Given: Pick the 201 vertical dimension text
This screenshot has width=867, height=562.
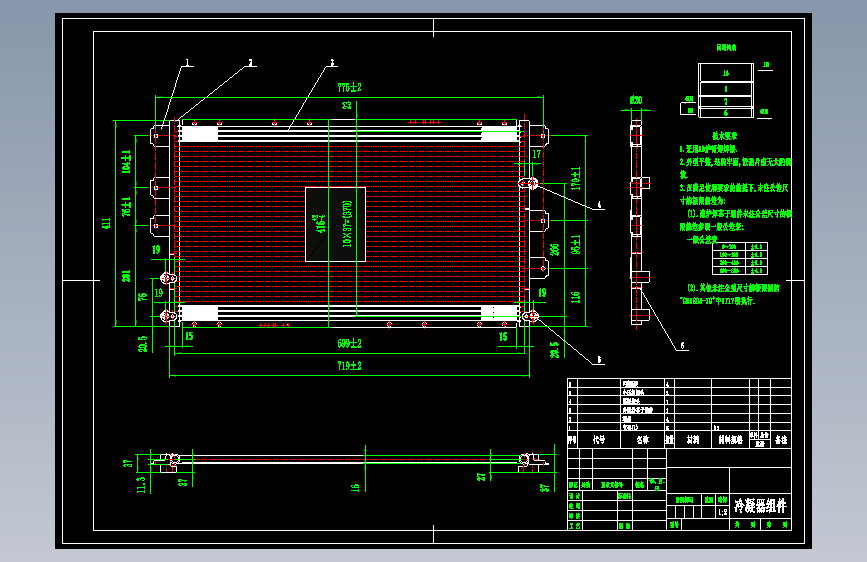Looking at the screenshot, I should click(x=126, y=275).
